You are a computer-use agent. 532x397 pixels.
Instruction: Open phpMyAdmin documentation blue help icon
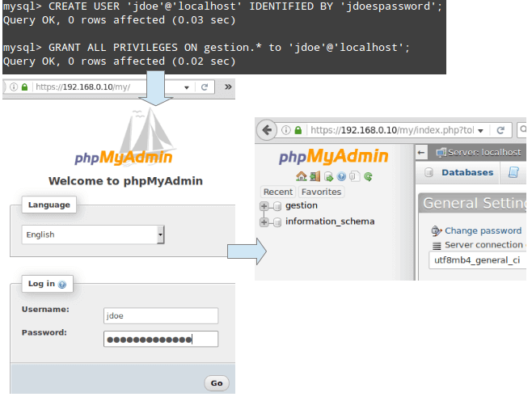(x=341, y=176)
